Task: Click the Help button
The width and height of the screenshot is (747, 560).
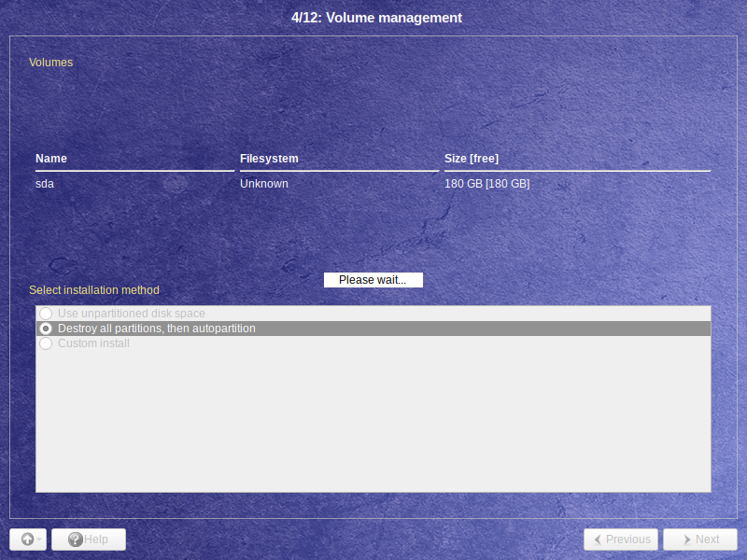Action: pyautogui.click(x=89, y=539)
